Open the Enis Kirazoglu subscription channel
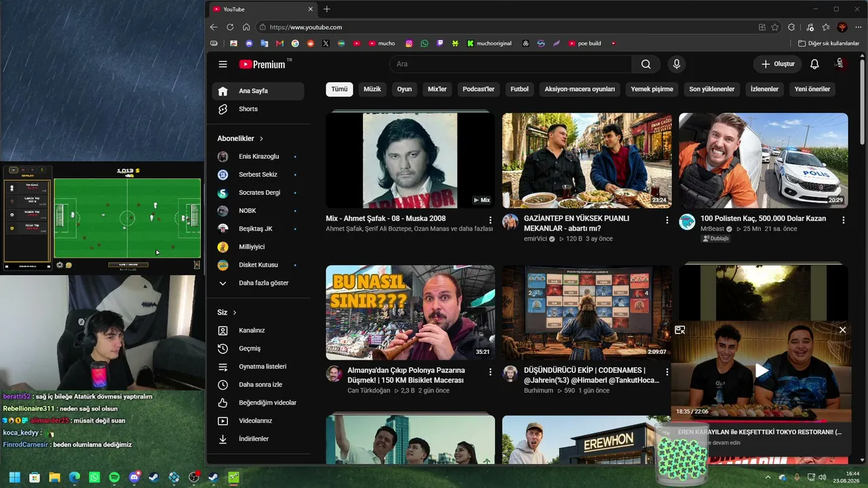868x488 pixels. pos(259,157)
